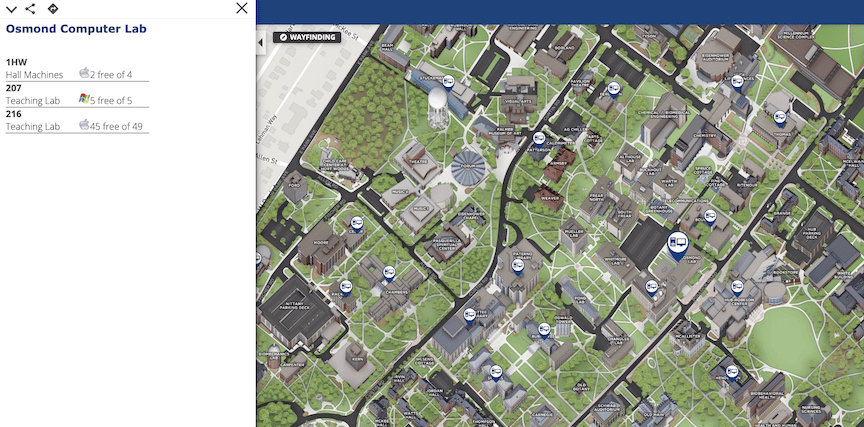Click the computer lab marker at Life Sciences
The height and width of the screenshot is (427, 864).
737,82
